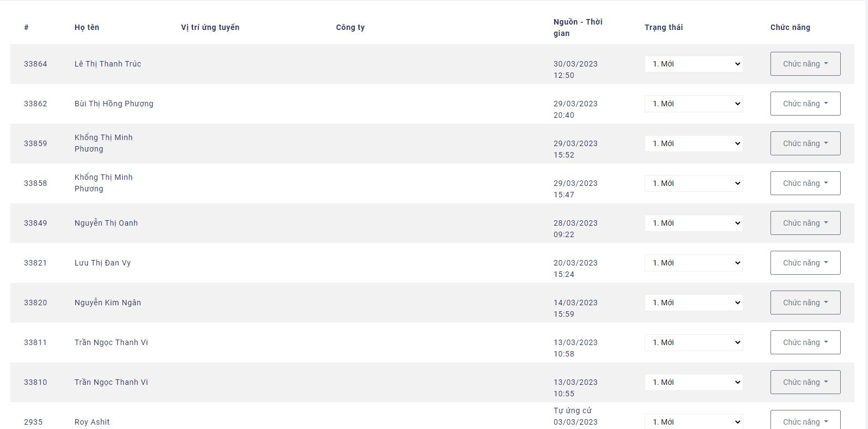Click the name Nguyễn Kim Ngân

107,303
